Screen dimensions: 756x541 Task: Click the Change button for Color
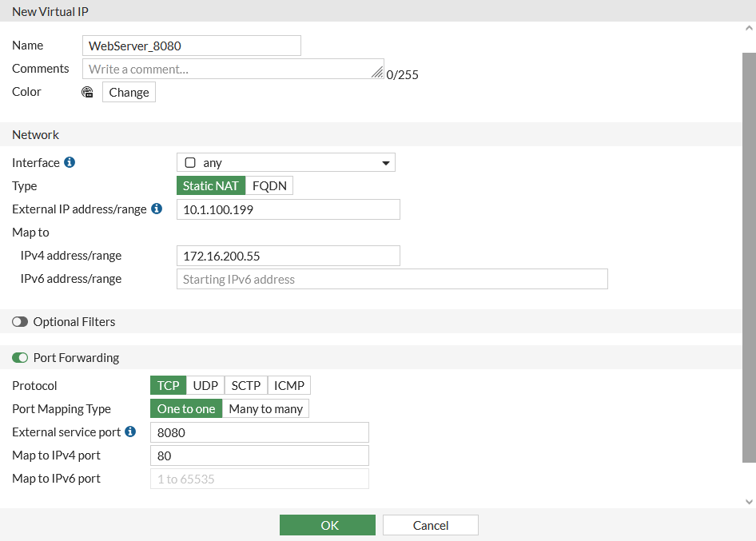(x=129, y=92)
